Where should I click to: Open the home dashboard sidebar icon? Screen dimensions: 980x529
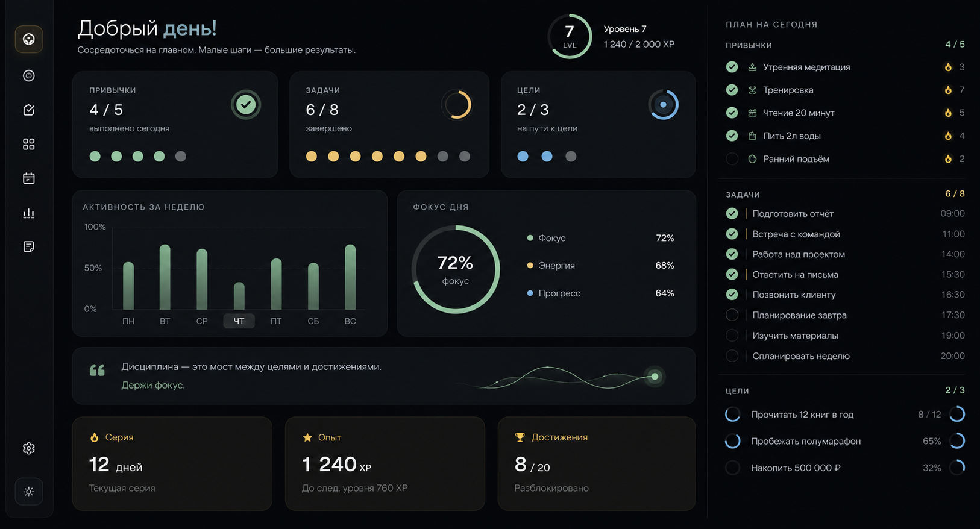coord(28,39)
